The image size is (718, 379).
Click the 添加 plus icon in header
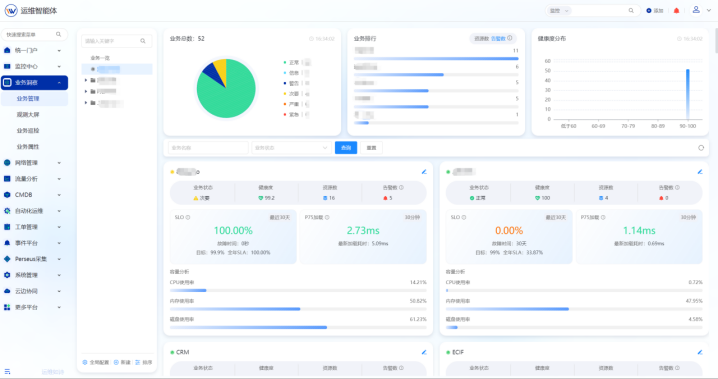(649, 11)
